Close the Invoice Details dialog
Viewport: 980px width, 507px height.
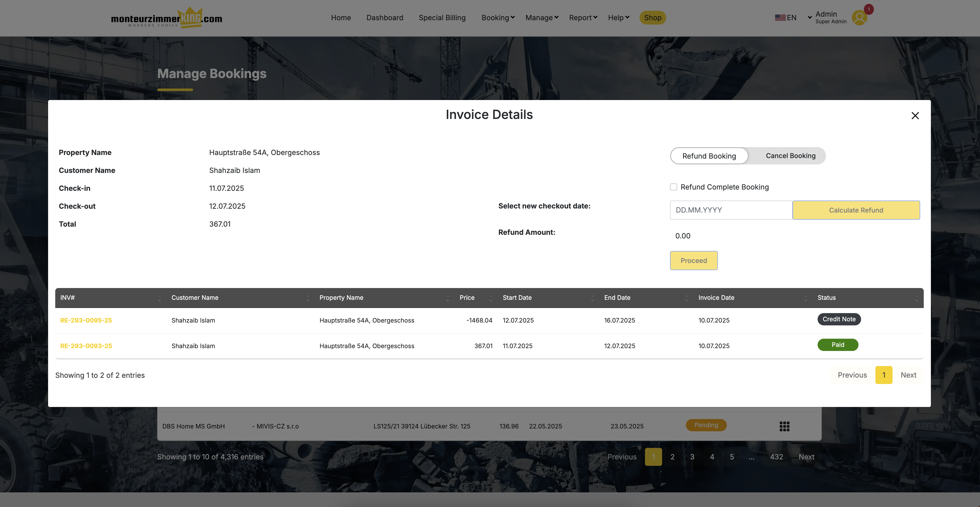coord(915,116)
